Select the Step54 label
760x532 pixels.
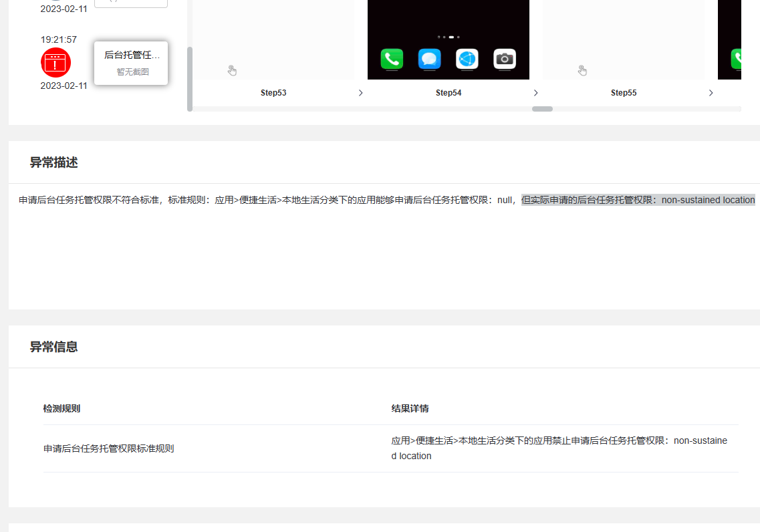click(449, 92)
